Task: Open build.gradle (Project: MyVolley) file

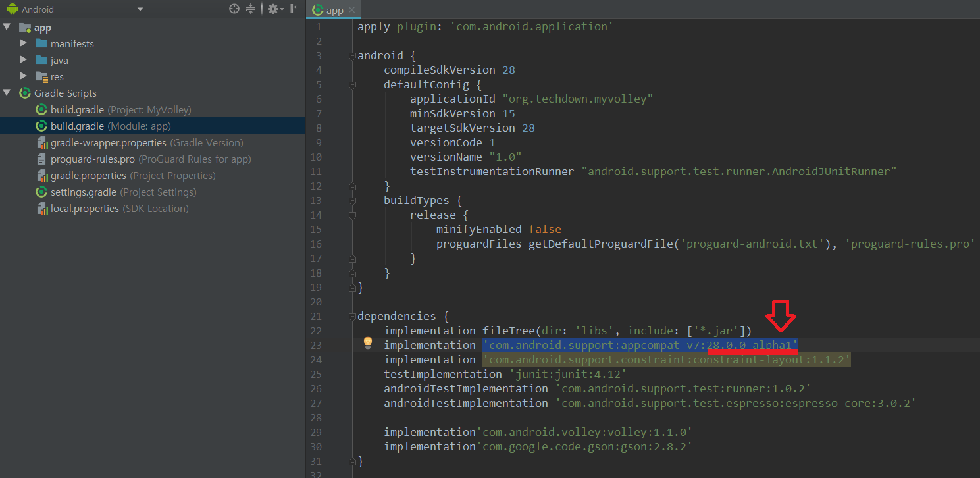Action: [x=77, y=109]
